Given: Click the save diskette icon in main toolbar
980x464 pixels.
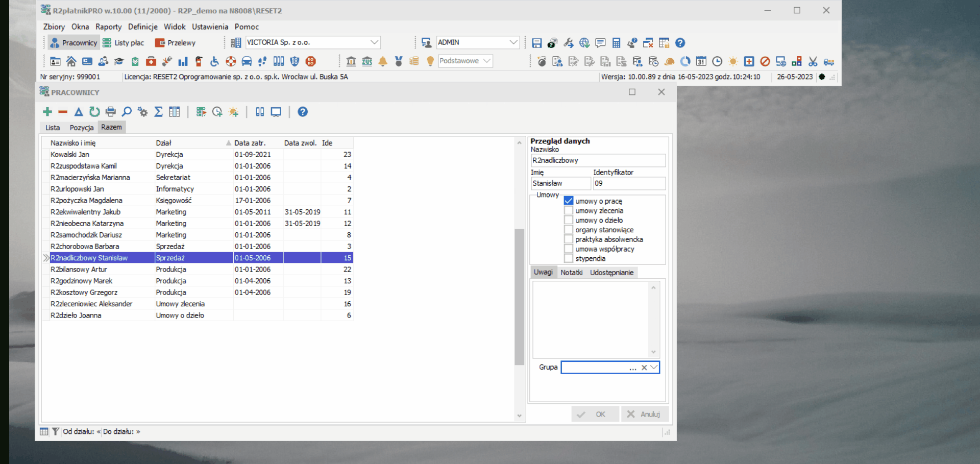Looking at the screenshot, I should coord(536,43).
